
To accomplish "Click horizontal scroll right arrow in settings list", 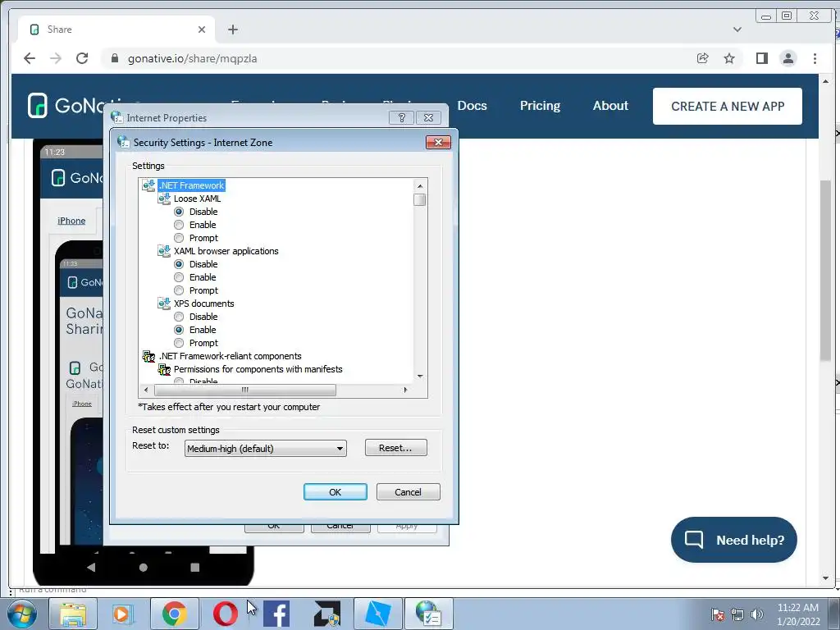I will (x=405, y=390).
